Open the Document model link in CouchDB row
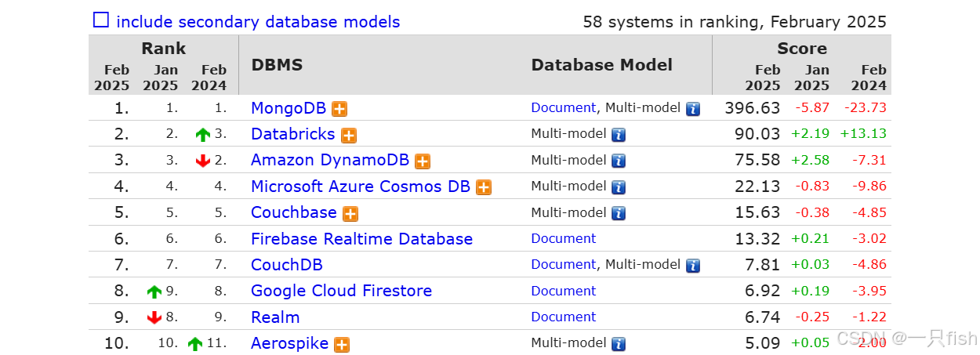 coord(564,265)
